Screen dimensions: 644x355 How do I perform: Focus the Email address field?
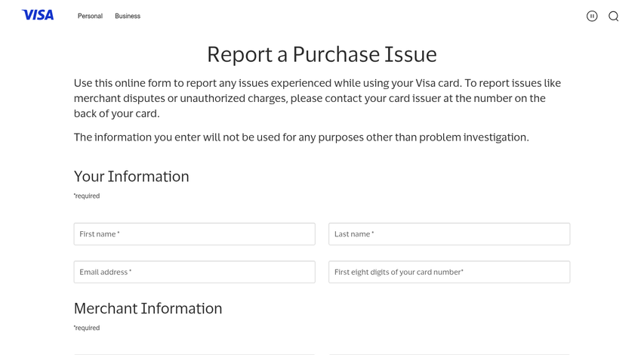click(195, 272)
